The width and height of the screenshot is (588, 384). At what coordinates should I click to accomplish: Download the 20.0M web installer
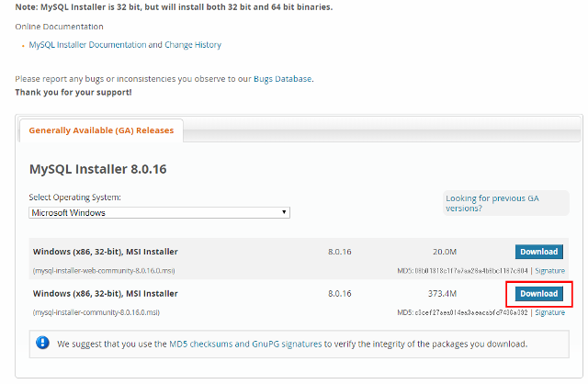(x=538, y=252)
